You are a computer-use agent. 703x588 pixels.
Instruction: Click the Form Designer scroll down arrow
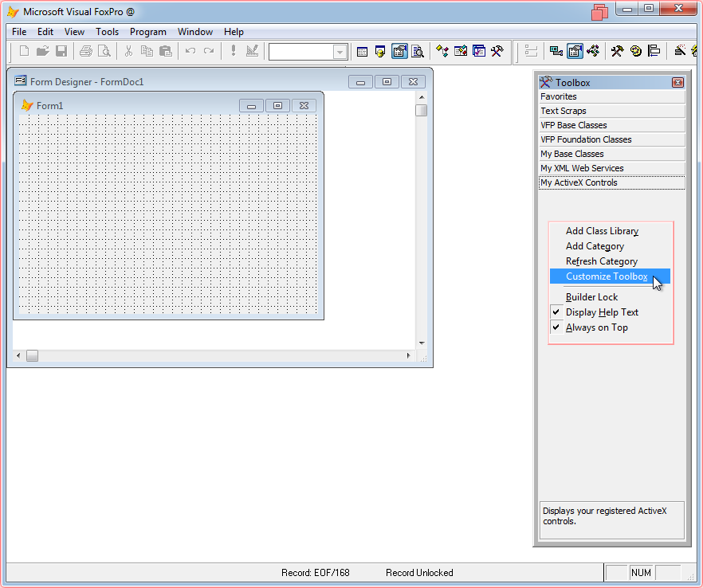point(422,343)
